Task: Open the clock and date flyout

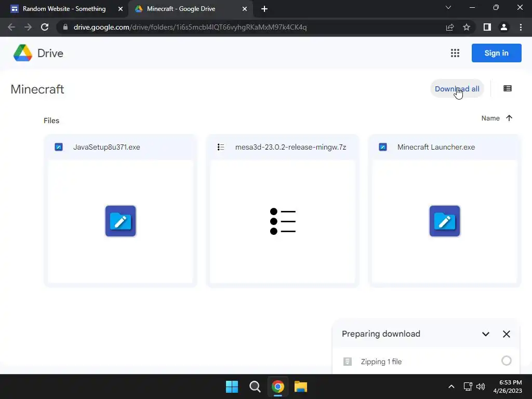Action: point(508,387)
